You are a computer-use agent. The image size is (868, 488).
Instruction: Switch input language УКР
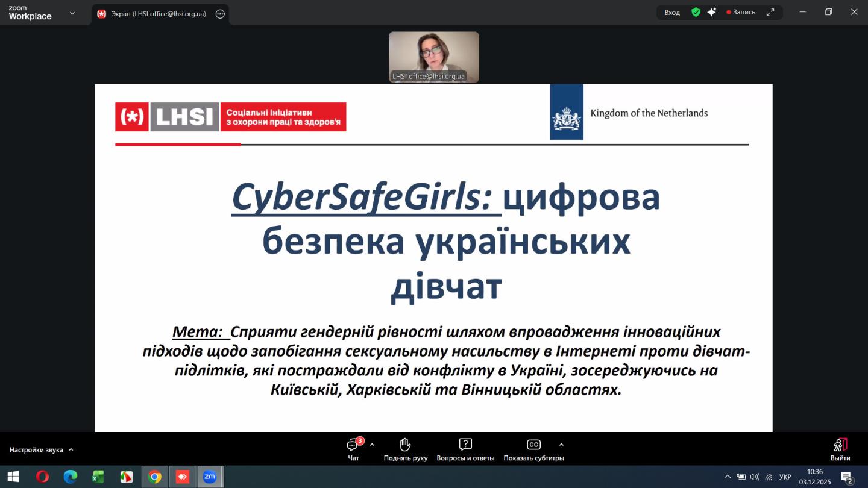(x=785, y=477)
